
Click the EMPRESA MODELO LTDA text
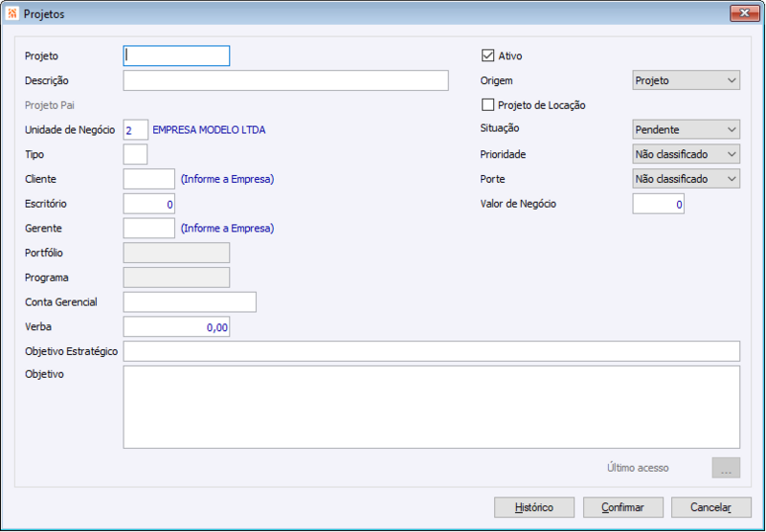pos(209,130)
